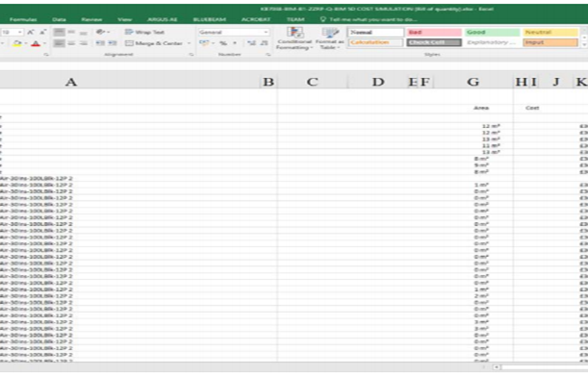Select the View tab

point(124,19)
